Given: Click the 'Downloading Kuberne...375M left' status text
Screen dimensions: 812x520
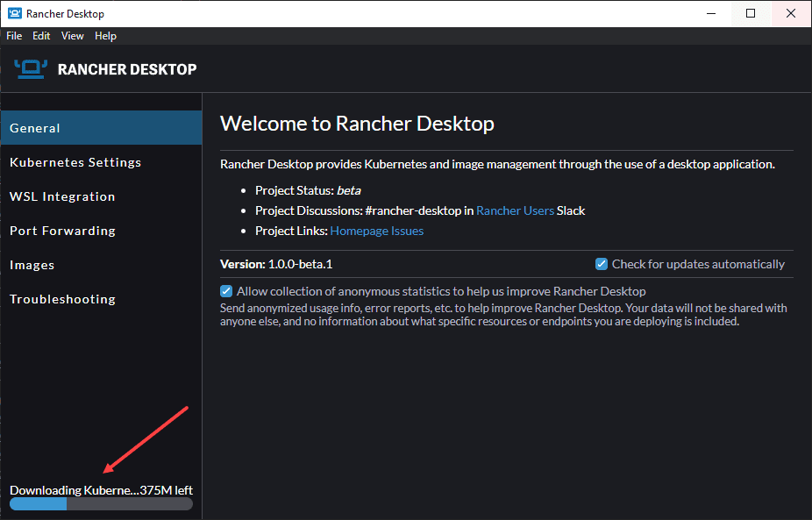Looking at the screenshot, I should pyautogui.click(x=101, y=490).
